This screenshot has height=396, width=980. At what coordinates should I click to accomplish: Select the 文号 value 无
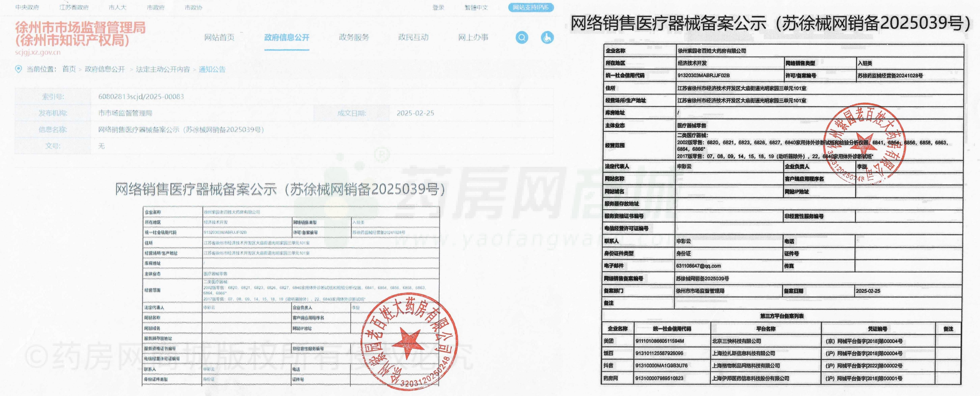pyautogui.click(x=101, y=146)
